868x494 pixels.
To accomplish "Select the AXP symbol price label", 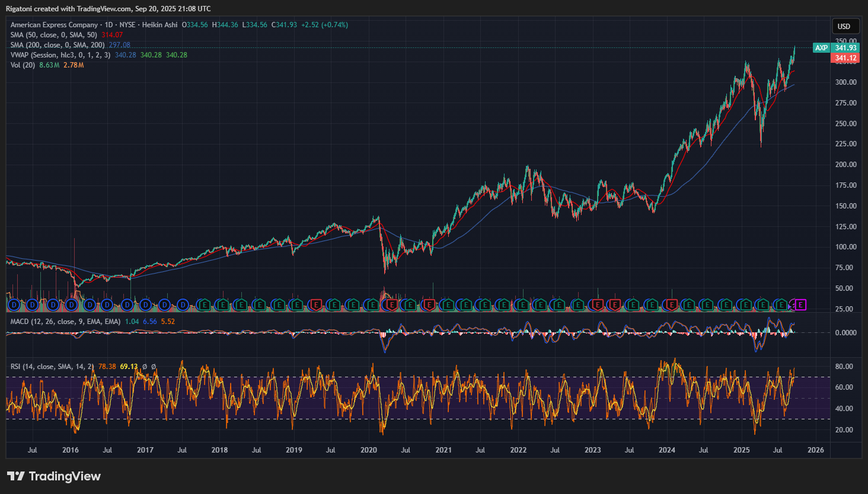I will (x=821, y=48).
